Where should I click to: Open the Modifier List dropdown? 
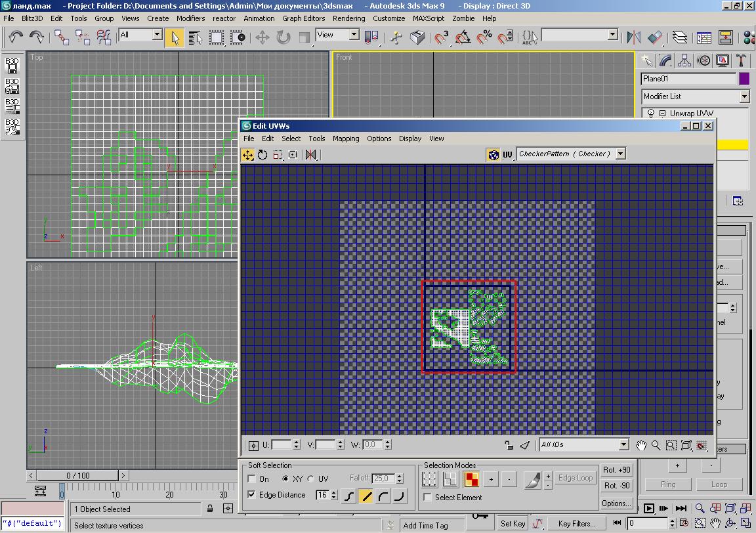744,96
